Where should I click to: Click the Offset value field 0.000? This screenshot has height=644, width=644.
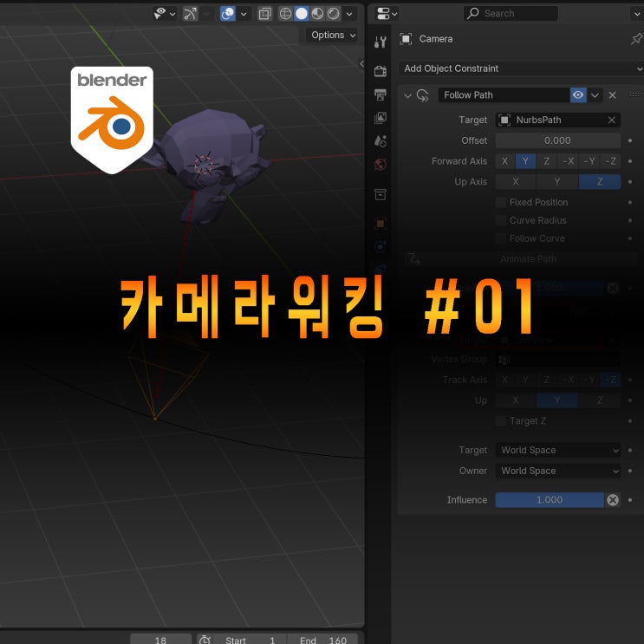[557, 140]
